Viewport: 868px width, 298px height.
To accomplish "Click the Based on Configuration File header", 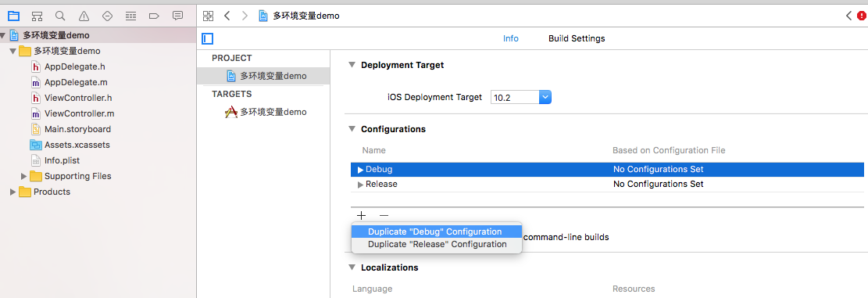I will (669, 151).
